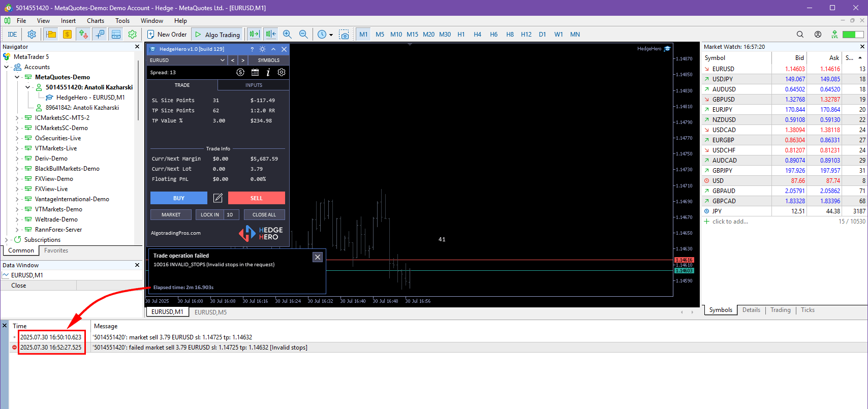This screenshot has height=409, width=868.
Task: Open the AlgotradingPros.com link
Action: tap(176, 233)
